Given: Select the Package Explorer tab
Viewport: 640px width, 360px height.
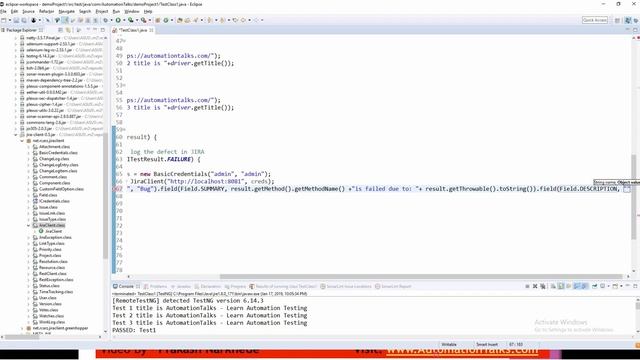Looking at the screenshot, I should (x=22, y=30).
